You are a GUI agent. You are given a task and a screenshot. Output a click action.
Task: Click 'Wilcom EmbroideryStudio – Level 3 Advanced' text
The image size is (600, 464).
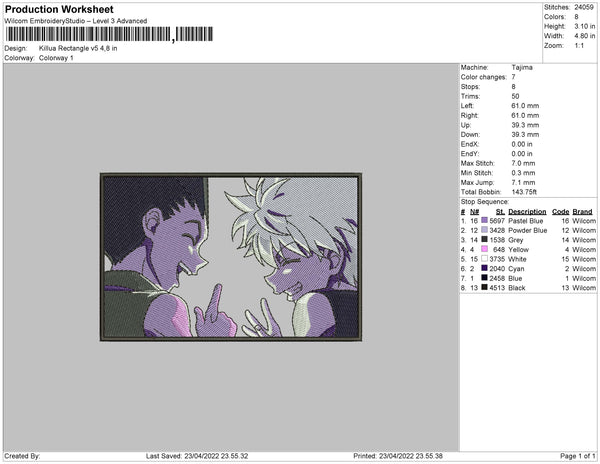[76, 21]
